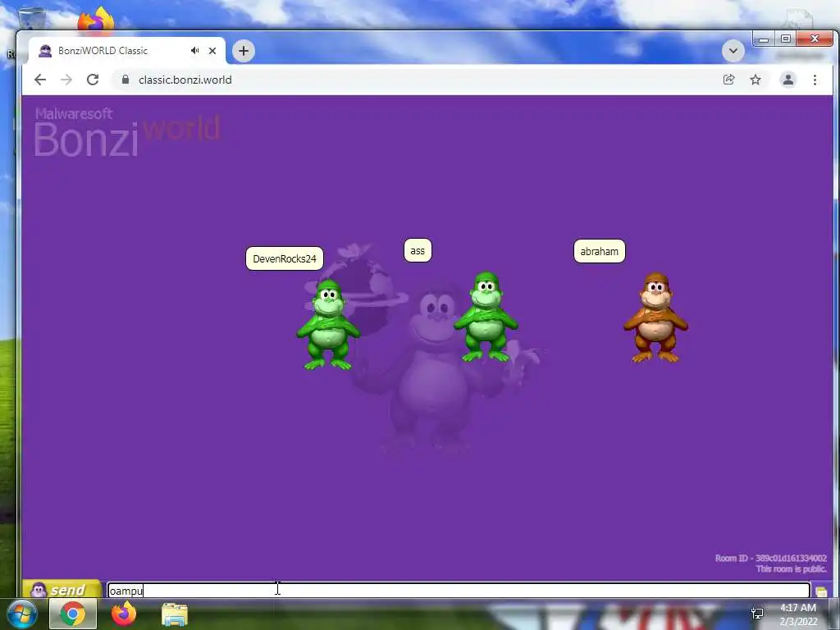Click the address bar URL classic.bonzi.world
The height and width of the screenshot is (630, 840).
click(185, 80)
